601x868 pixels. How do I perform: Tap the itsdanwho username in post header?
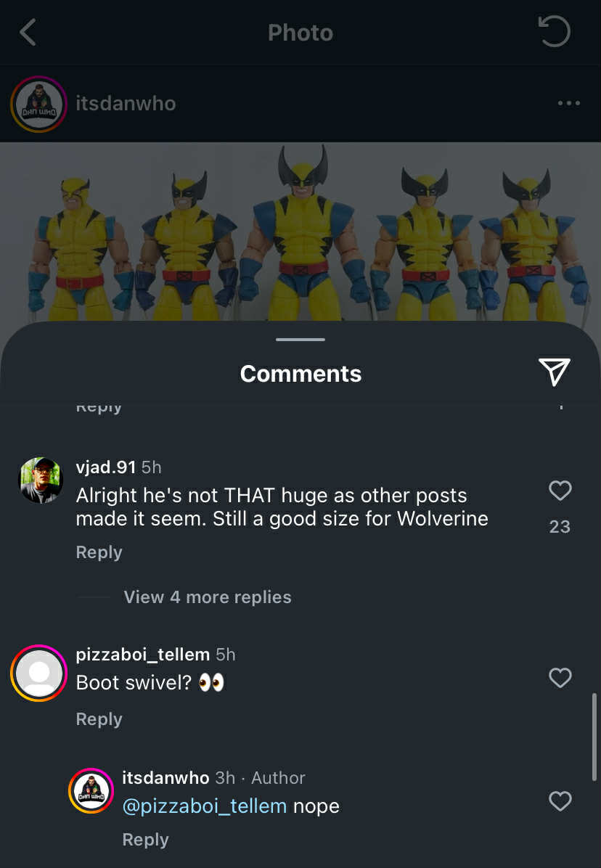click(x=126, y=103)
